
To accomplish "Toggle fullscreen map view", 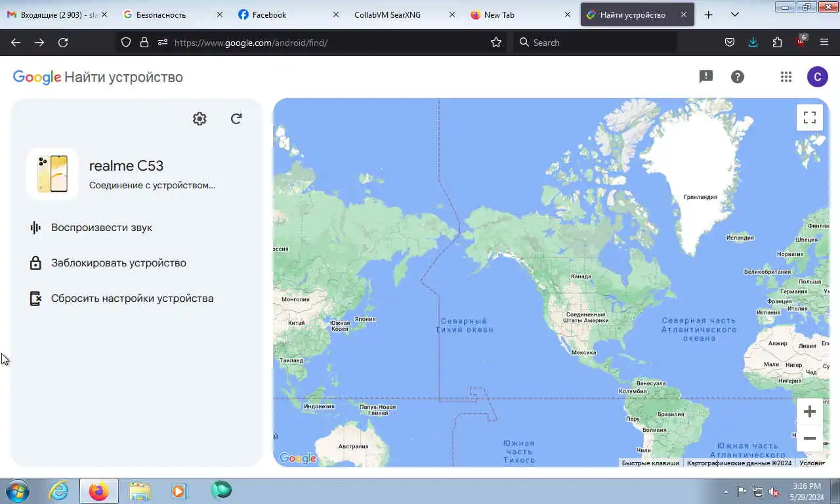I will click(x=810, y=117).
